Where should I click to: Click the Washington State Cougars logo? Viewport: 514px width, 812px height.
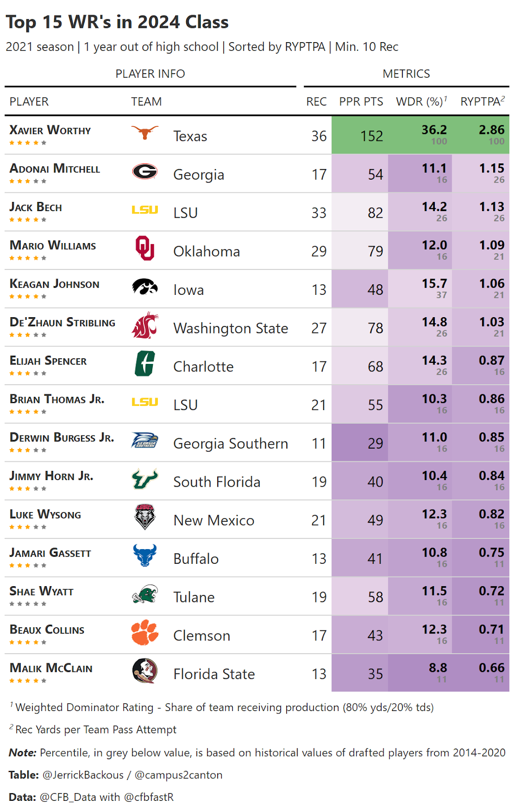coord(145,325)
